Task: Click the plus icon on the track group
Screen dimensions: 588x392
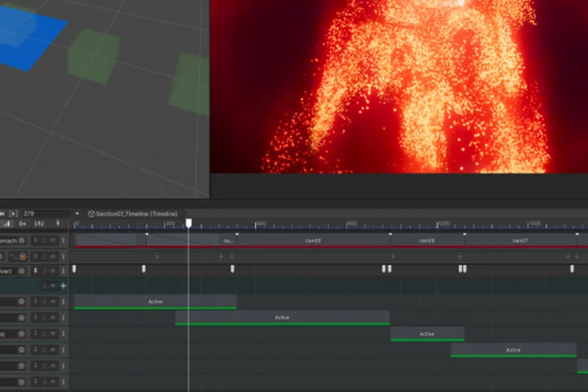Action: click(64, 286)
